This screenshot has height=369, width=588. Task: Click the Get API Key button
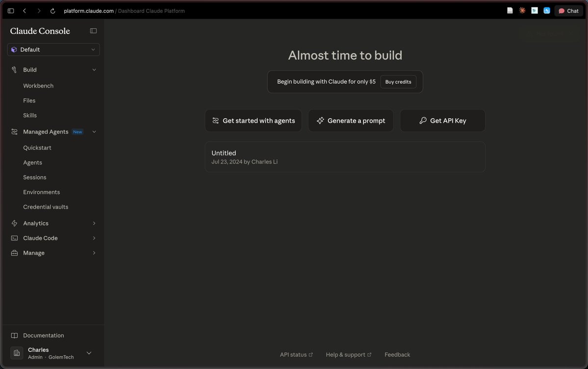[x=443, y=121]
